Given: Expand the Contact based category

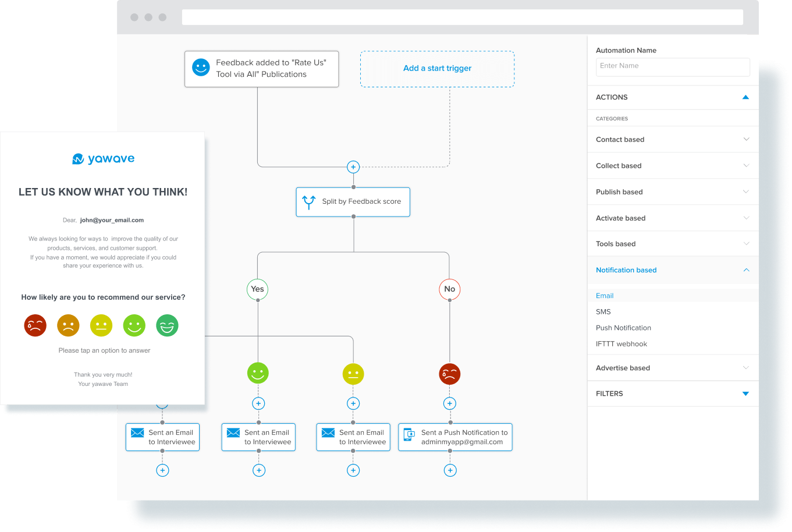Looking at the screenshot, I should tap(673, 140).
